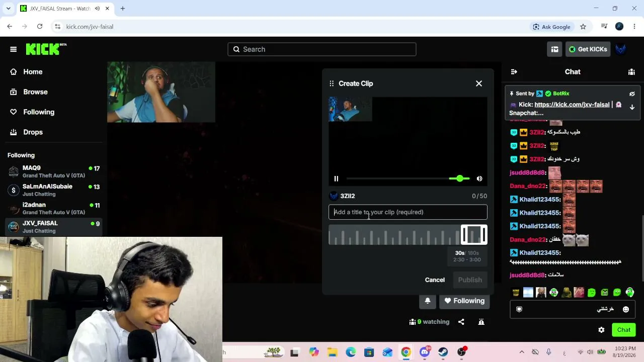The width and height of the screenshot is (644, 362).
Task: Grab the Create Clip drag handle
Action: click(332, 83)
